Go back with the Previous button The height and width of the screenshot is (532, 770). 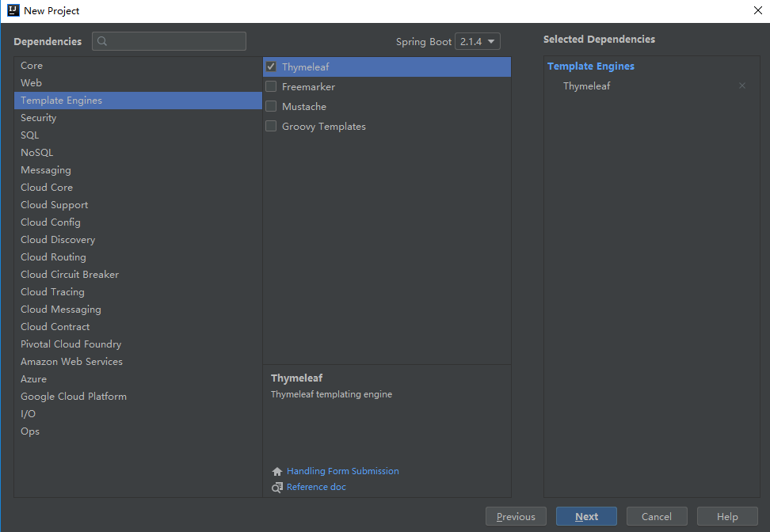pyautogui.click(x=516, y=516)
